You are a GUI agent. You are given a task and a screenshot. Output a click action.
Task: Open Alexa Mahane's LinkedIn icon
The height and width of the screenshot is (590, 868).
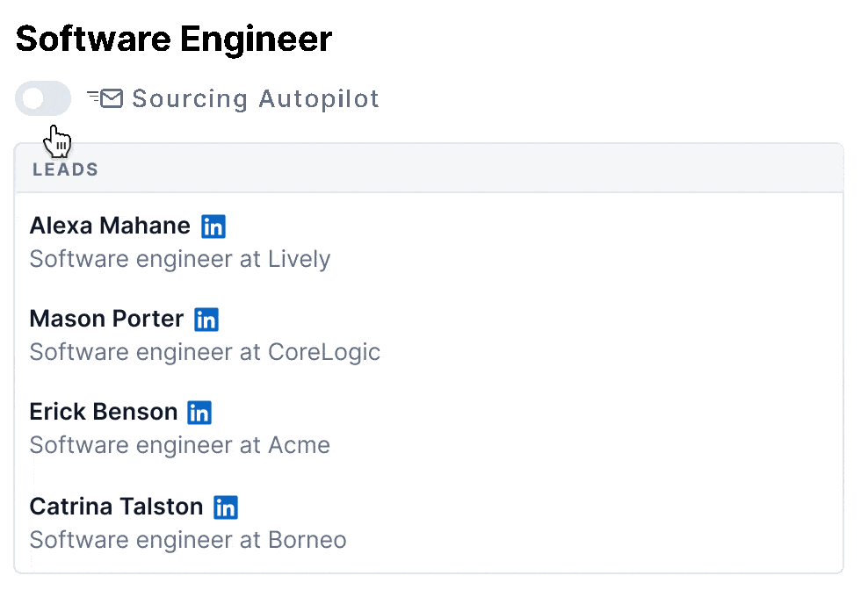point(213,227)
